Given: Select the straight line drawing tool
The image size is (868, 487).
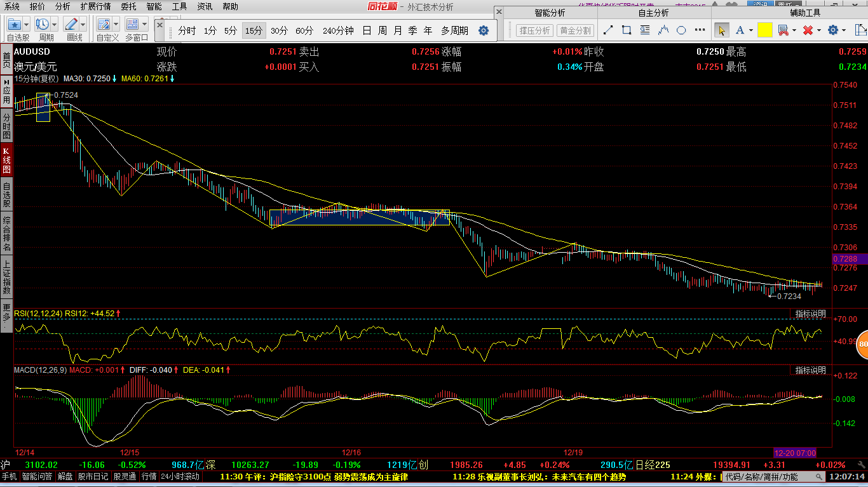Looking at the screenshot, I should click(x=608, y=30).
